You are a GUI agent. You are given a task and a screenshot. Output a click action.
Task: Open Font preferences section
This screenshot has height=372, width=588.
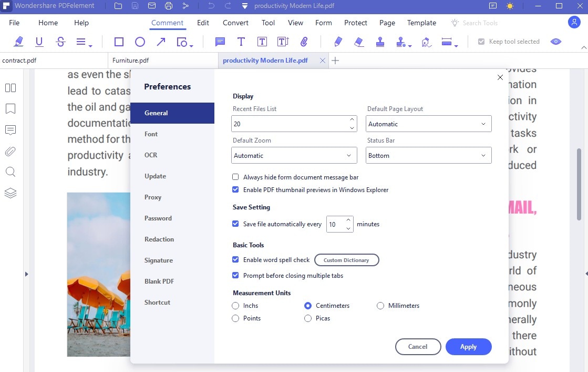[x=172, y=134]
